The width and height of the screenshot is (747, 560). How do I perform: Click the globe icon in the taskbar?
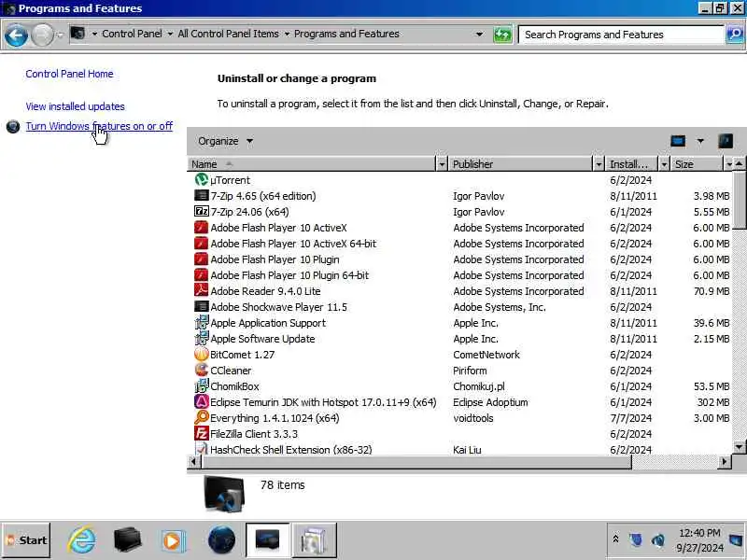[221, 540]
